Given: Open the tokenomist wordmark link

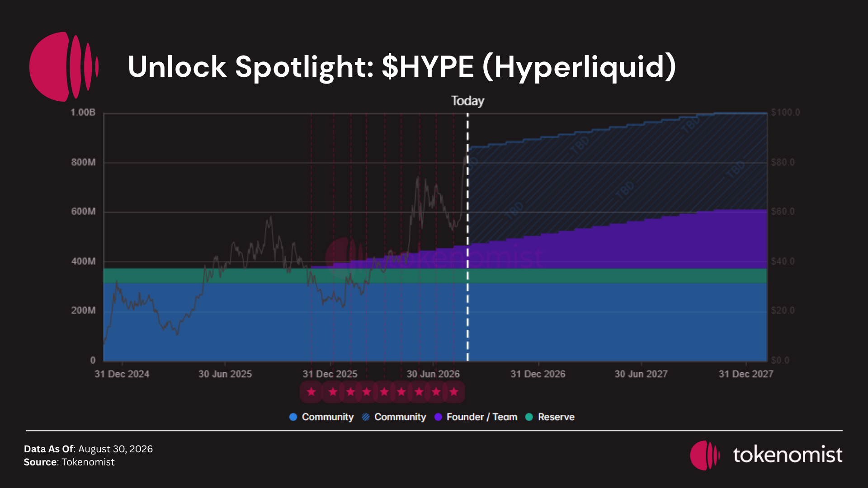Looking at the screenshot, I should pyautogui.click(x=788, y=455).
